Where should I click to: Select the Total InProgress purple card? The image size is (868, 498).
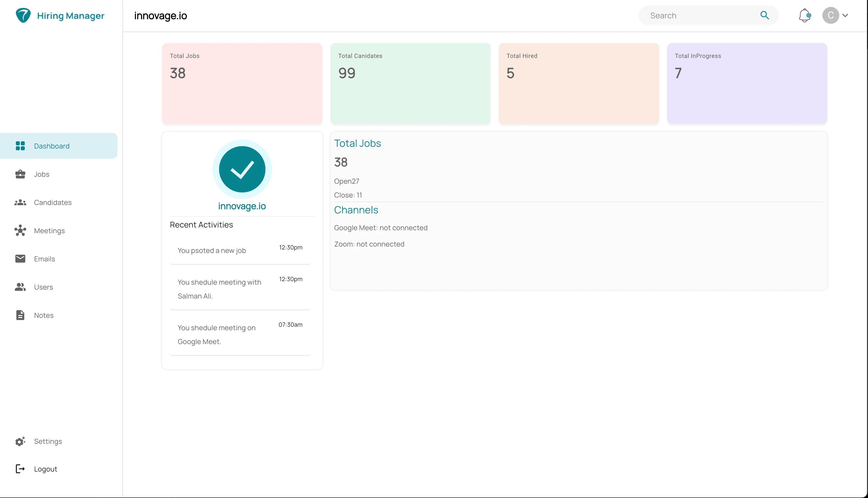click(x=747, y=83)
